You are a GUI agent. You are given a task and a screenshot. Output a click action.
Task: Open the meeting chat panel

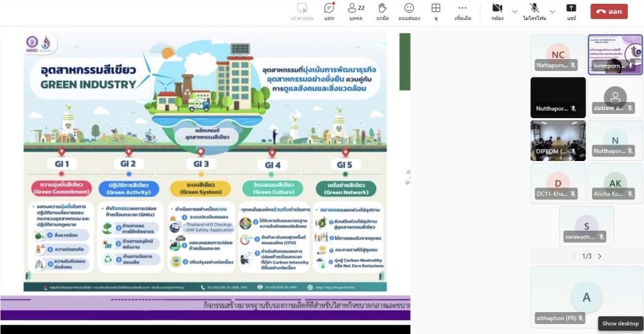point(329,11)
